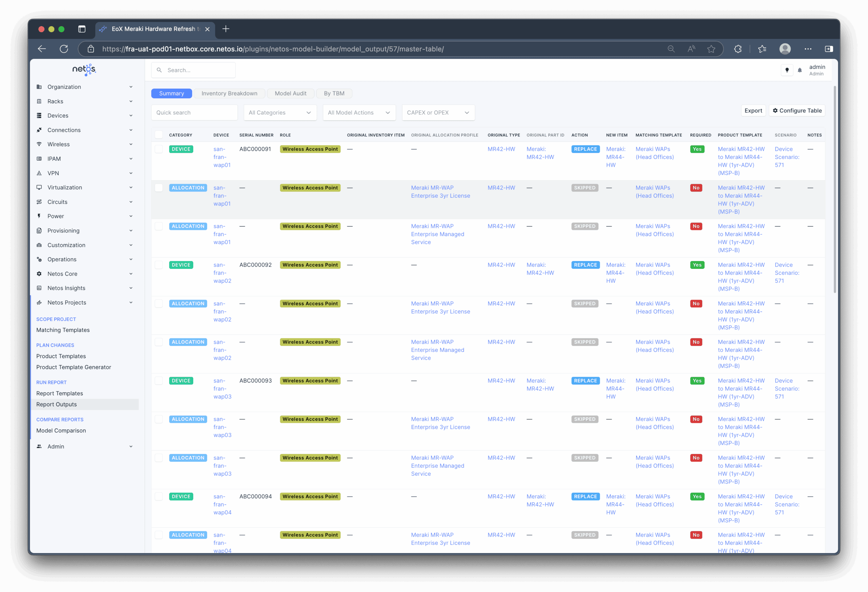Go back with the browser back arrow

42,49
